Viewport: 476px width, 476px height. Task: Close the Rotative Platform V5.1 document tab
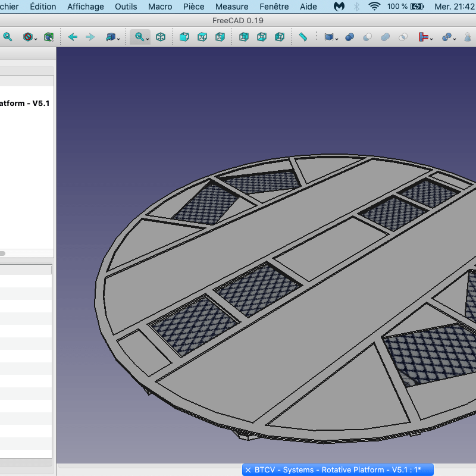(x=248, y=470)
